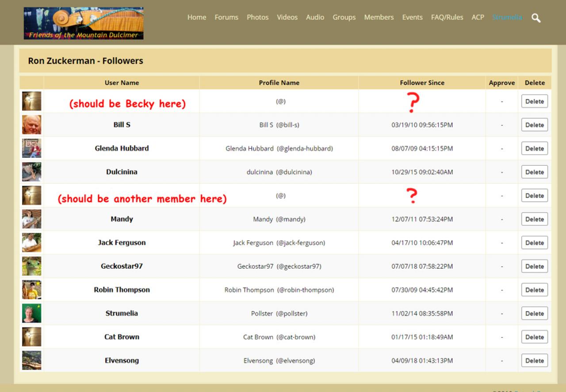Open Jack Ferguson user name link
566x392 pixels.
click(122, 243)
